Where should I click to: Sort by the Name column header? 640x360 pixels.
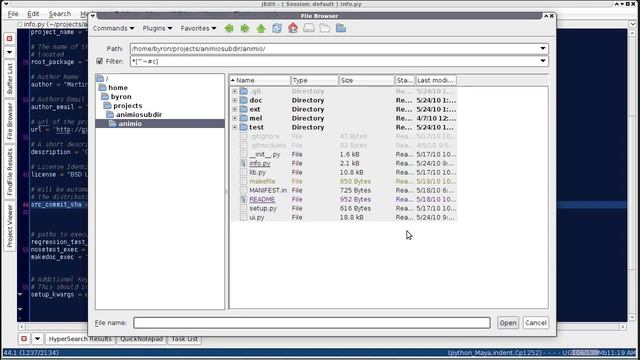(x=260, y=80)
